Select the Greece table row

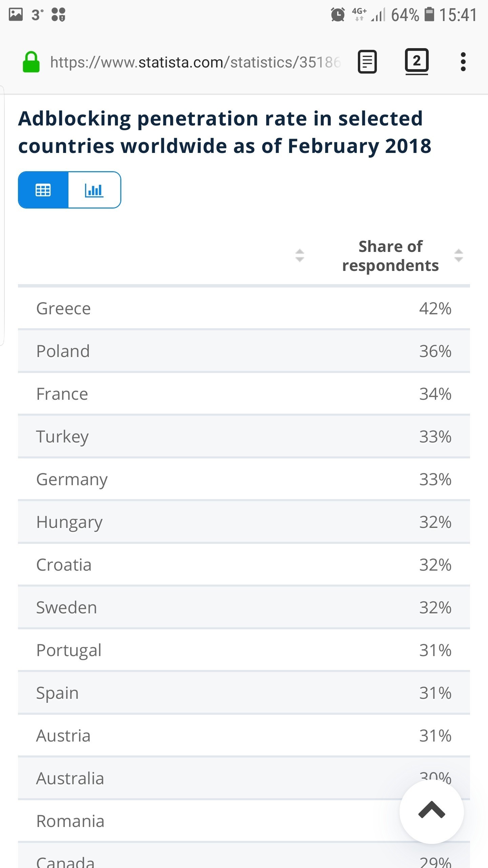244,308
